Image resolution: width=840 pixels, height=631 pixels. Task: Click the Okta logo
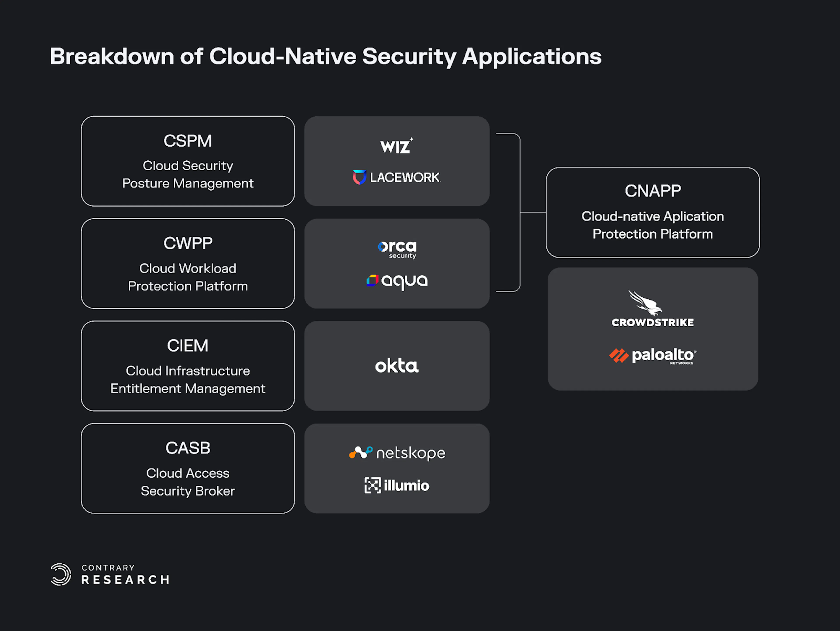[x=397, y=366]
